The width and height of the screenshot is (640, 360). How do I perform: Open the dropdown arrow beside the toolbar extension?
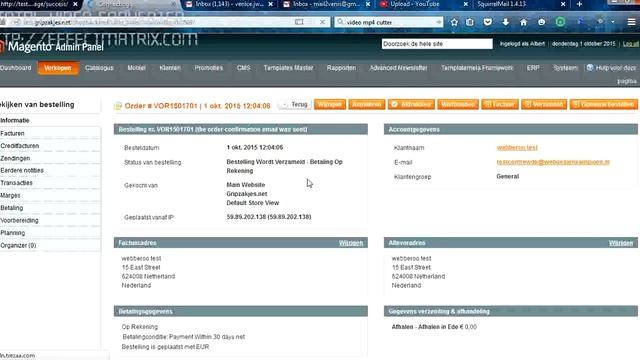[613, 22]
